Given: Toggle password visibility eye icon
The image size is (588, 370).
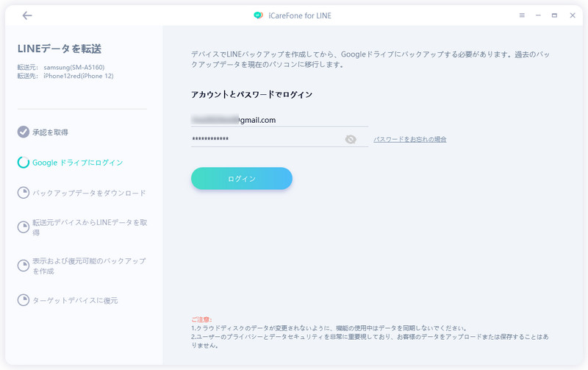Looking at the screenshot, I should pyautogui.click(x=351, y=139).
